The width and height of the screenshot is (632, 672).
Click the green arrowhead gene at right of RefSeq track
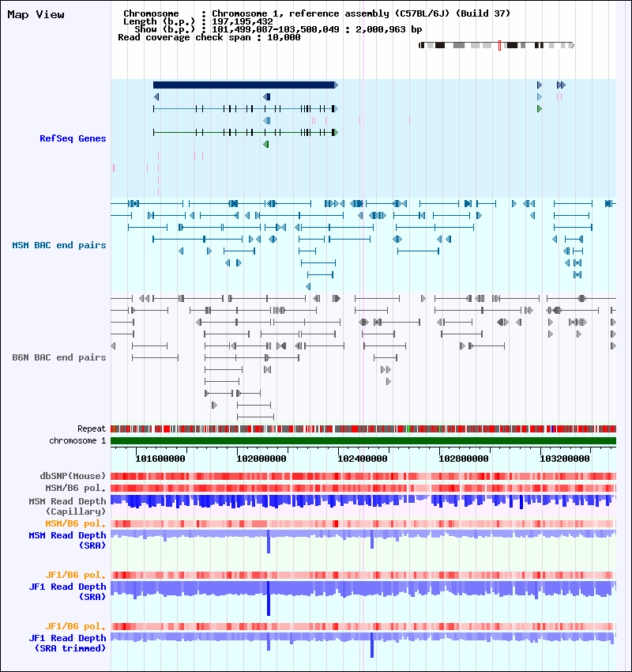pyautogui.click(x=540, y=109)
